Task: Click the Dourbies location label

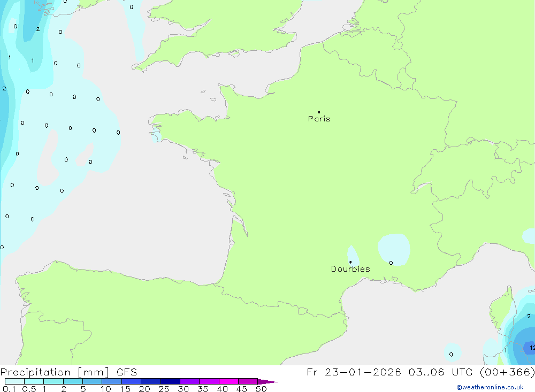Action: (350, 269)
